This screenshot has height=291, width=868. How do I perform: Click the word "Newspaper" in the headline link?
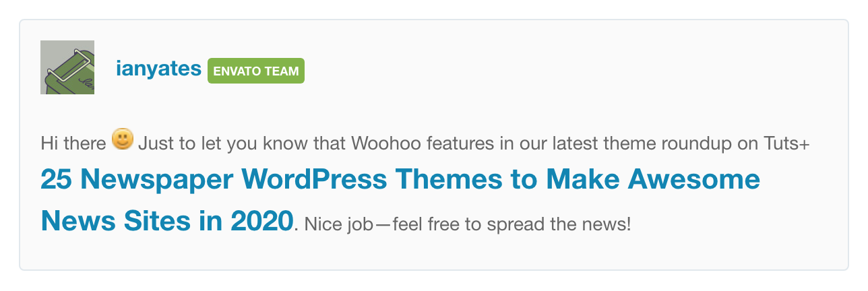(x=160, y=180)
